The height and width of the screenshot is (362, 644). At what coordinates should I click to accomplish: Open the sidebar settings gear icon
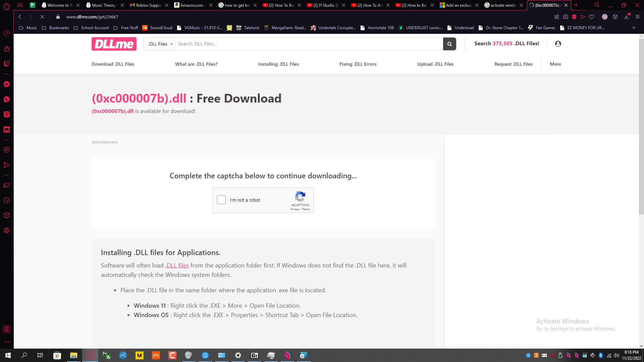pyautogui.click(x=6, y=231)
